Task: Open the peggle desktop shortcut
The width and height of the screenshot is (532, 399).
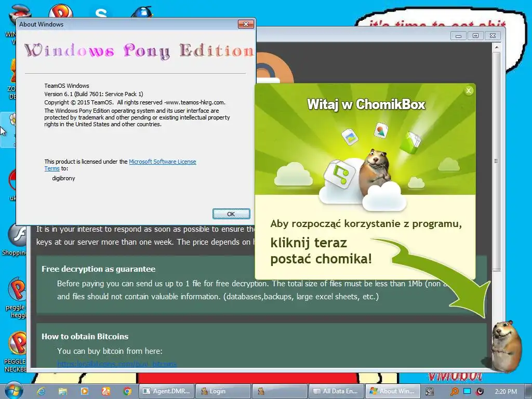Action: coord(16,297)
